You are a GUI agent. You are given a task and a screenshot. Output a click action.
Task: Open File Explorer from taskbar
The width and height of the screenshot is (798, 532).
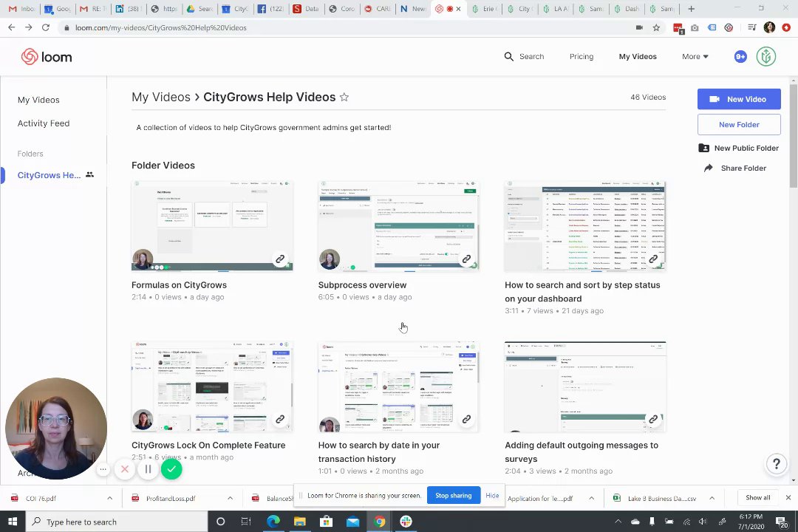300,522
